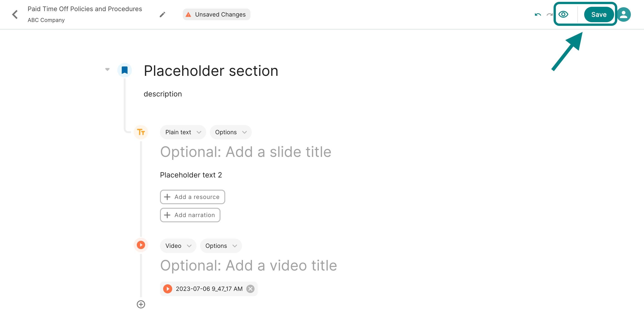Image resolution: width=644 pixels, height=316 pixels.
Task: Redo the last undone change
Action: point(550,14)
